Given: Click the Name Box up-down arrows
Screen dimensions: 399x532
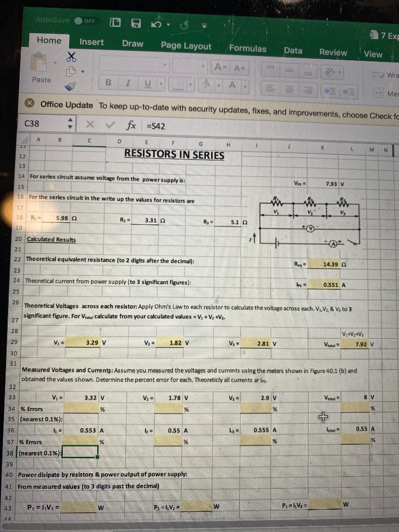Looking at the screenshot, I should [x=70, y=124].
